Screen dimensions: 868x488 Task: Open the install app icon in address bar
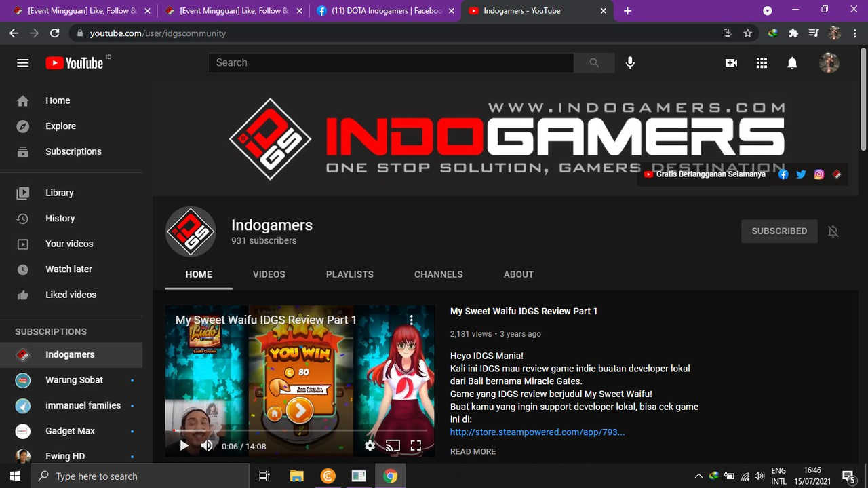pyautogui.click(x=728, y=33)
